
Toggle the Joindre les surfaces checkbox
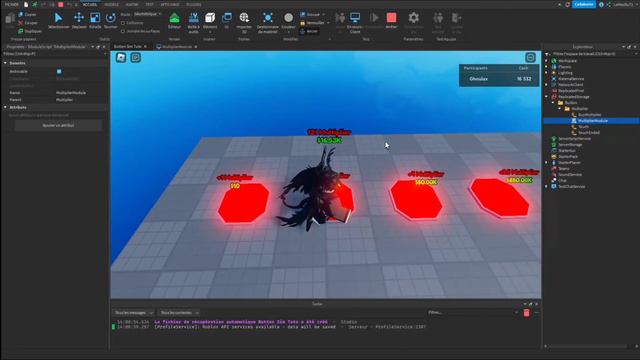point(123,31)
